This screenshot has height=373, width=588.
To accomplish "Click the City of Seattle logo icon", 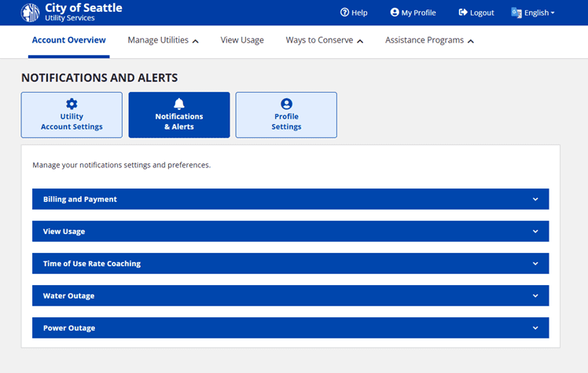I will 31,13.
